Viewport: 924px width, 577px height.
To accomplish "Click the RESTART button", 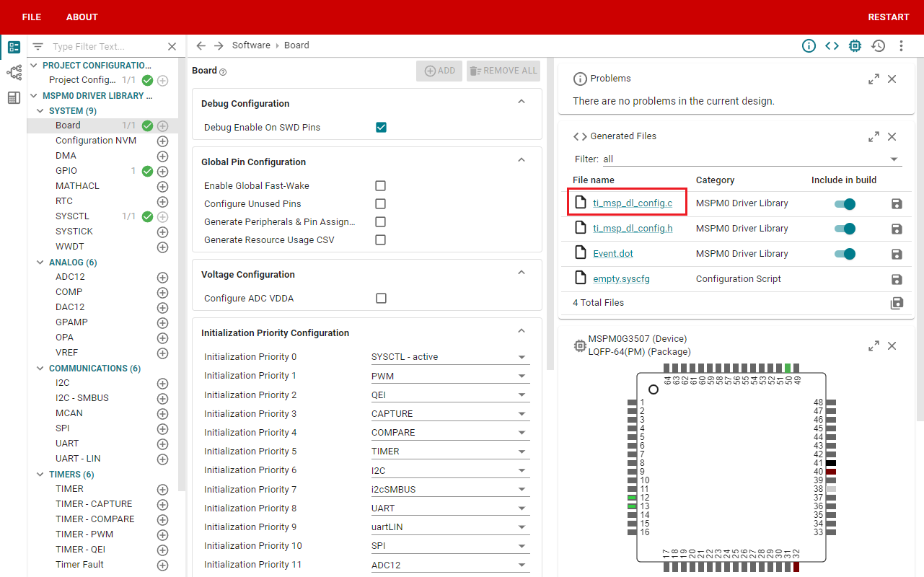I will (889, 17).
